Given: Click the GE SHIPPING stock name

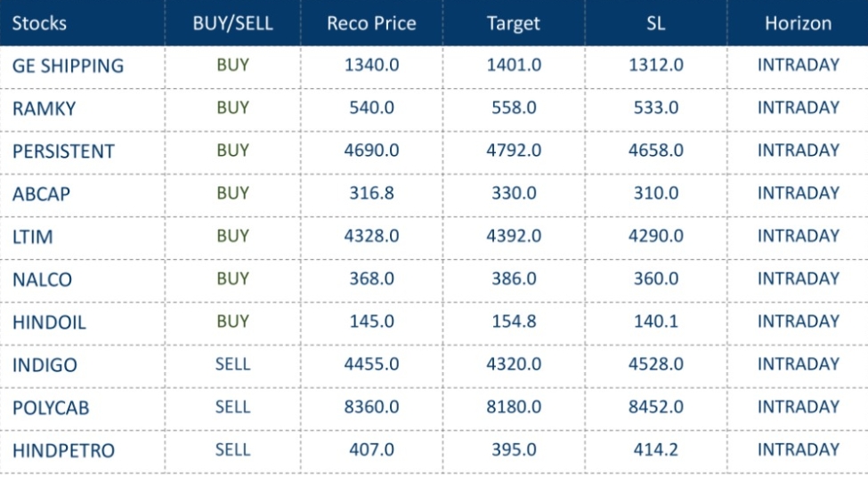Looking at the screenshot, I should (68, 66).
